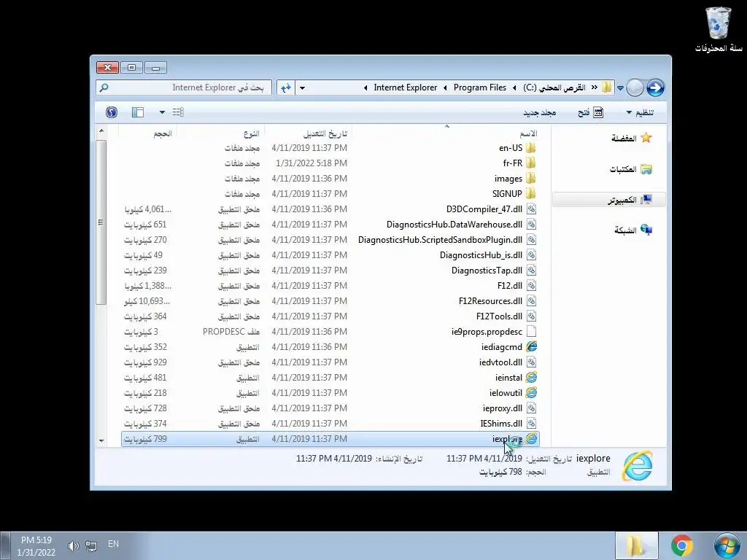Select Program Files breadcrumb in address bar
The width and height of the screenshot is (747, 560).
coord(480,87)
